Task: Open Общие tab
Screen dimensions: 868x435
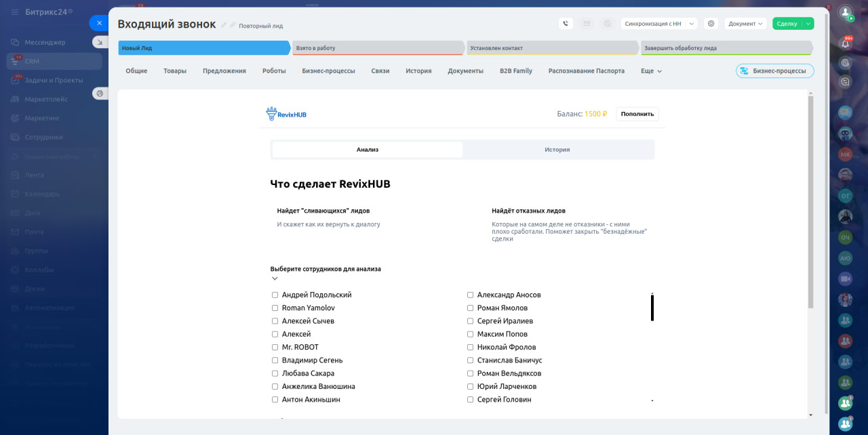Action: tap(136, 70)
